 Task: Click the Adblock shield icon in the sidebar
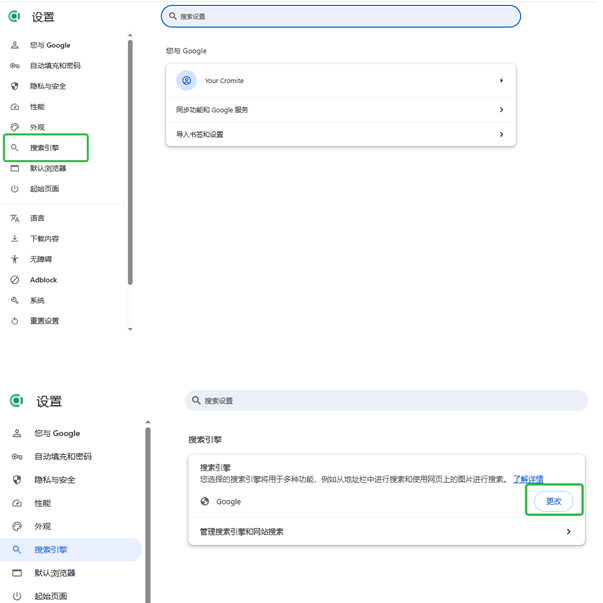(14, 280)
